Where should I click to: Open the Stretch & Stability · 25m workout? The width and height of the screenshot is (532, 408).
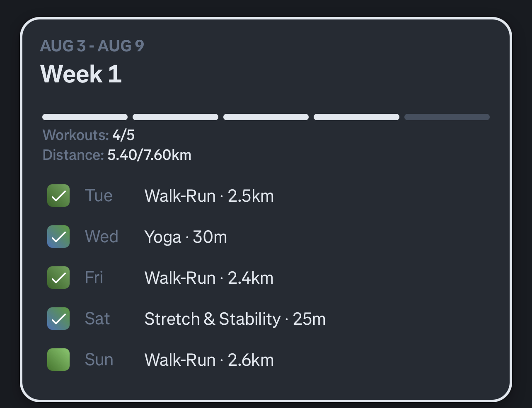pos(235,319)
